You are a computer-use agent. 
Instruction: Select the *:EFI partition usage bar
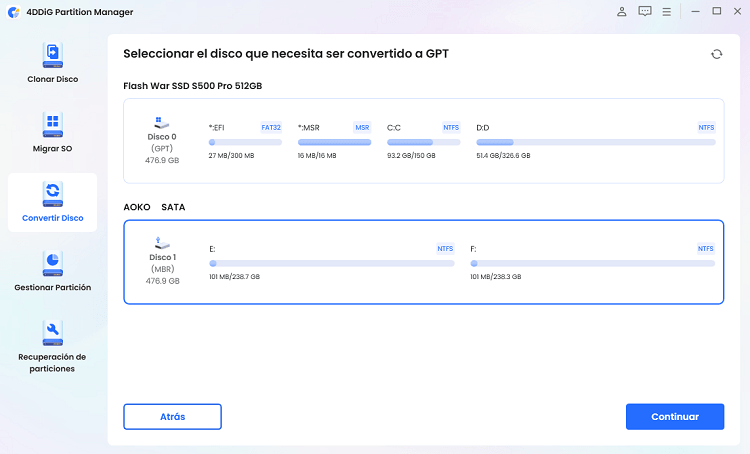[245, 142]
